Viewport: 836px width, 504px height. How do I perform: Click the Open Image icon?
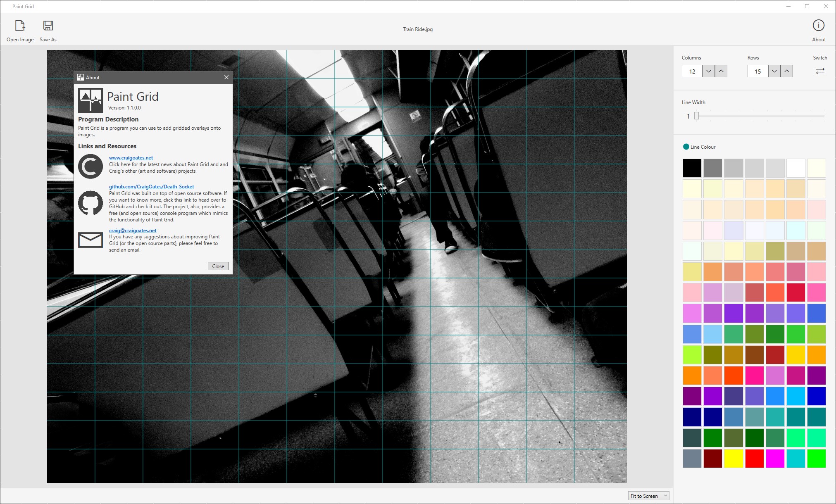pos(20,26)
